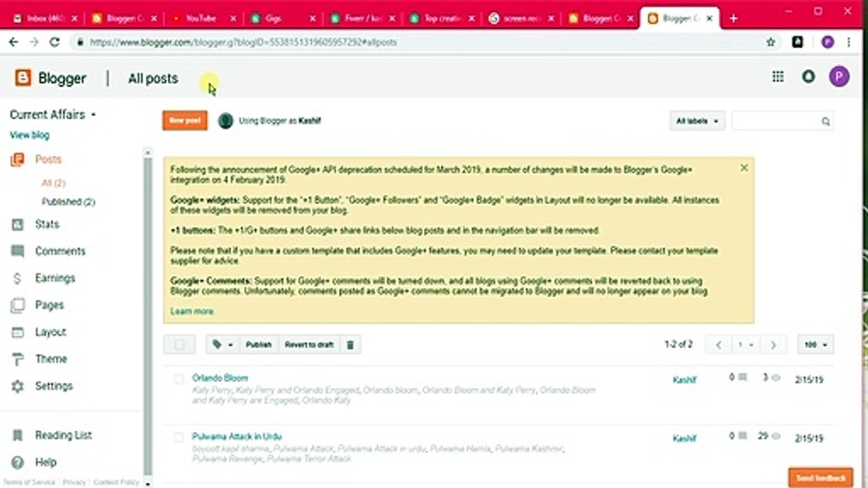Image resolution: width=868 pixels, height=488 pixels.
Task: Reload the browser page
Action: tap(55, 42)
